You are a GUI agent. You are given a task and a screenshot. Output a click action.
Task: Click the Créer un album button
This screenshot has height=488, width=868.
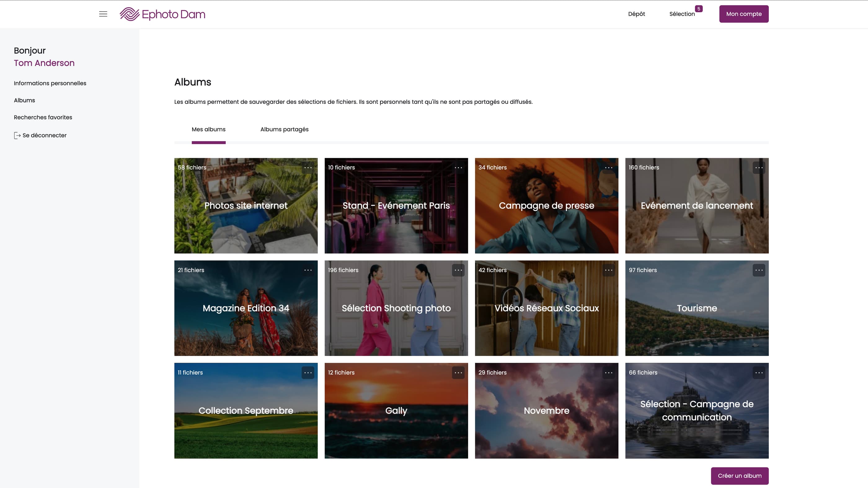740,476
